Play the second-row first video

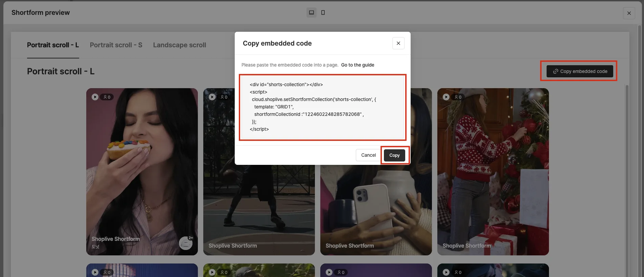pos(95,272)
